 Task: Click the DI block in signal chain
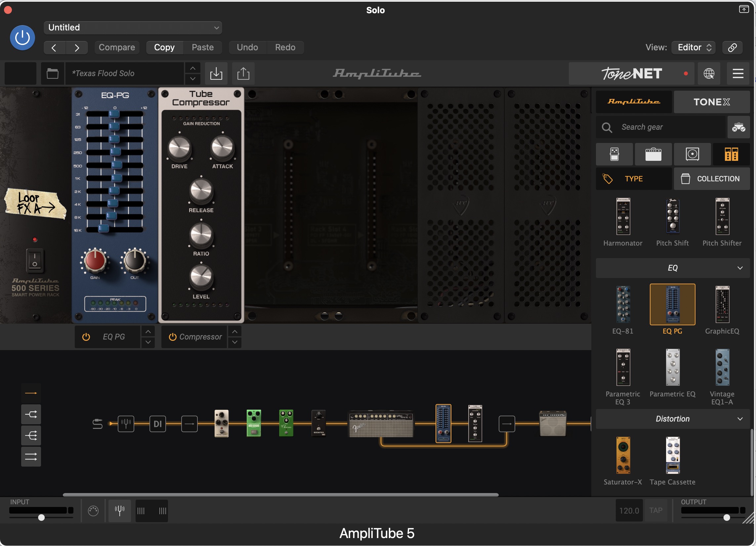click(x=158, y=424)
